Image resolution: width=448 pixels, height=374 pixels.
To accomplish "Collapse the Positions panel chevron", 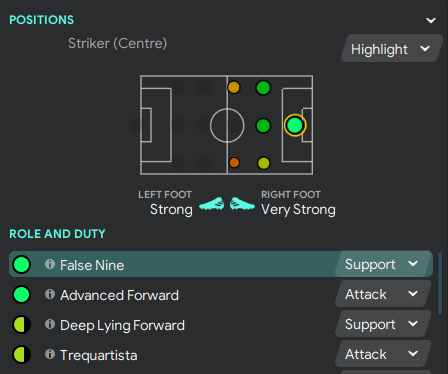I will [431, 20].
